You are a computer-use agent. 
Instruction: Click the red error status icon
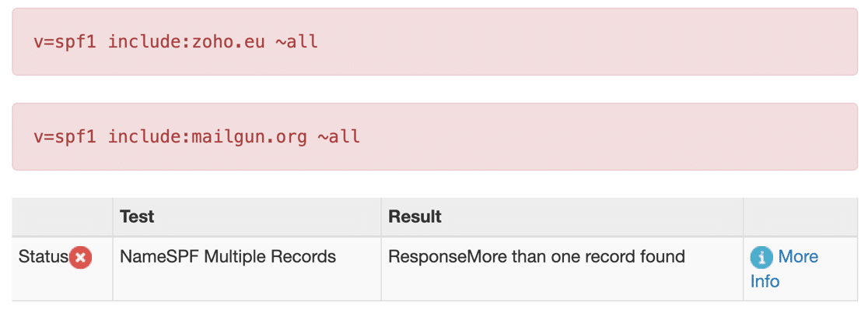pos(81,257)
